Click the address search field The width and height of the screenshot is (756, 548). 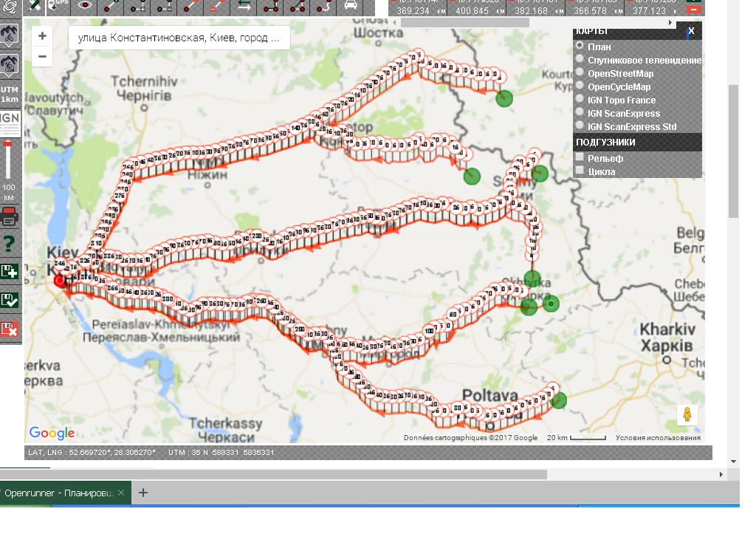coord(179,38)
